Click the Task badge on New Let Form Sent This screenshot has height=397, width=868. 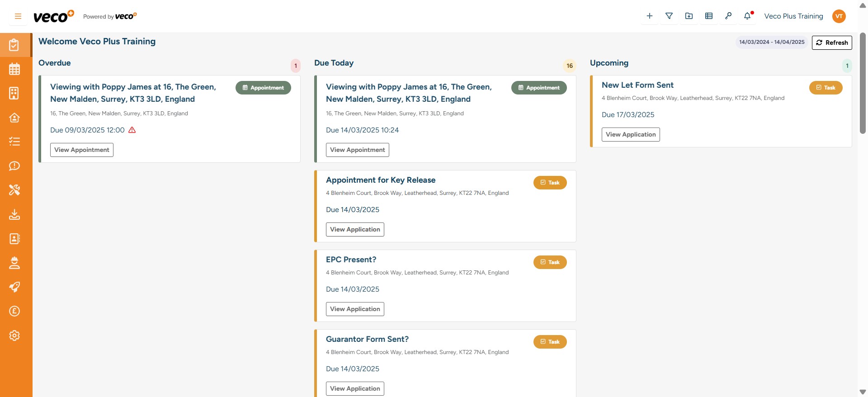coord(826,88)
